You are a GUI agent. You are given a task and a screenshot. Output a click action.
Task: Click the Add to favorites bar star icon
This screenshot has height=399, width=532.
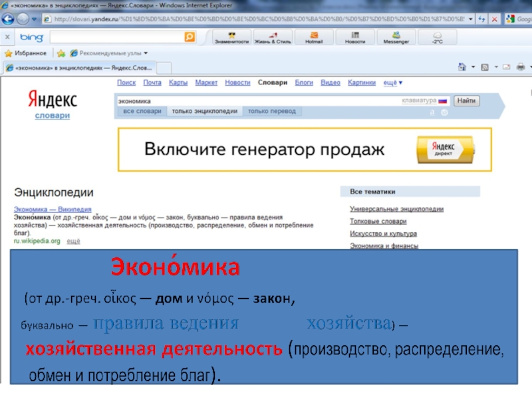coord(61,53)
